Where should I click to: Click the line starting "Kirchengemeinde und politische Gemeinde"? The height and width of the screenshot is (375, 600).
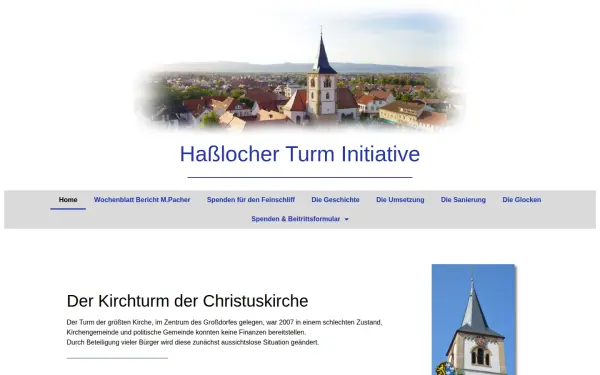186,332
